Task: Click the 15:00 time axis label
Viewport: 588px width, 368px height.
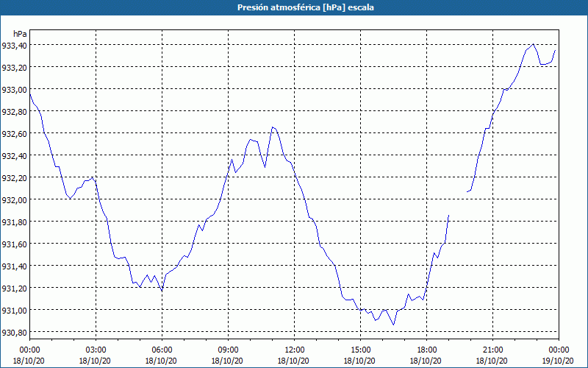Action: [x=360, y=350]
